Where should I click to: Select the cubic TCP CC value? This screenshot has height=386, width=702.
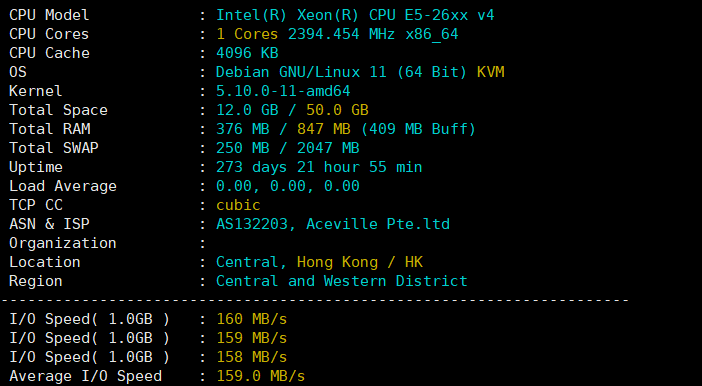coord(238,205)
